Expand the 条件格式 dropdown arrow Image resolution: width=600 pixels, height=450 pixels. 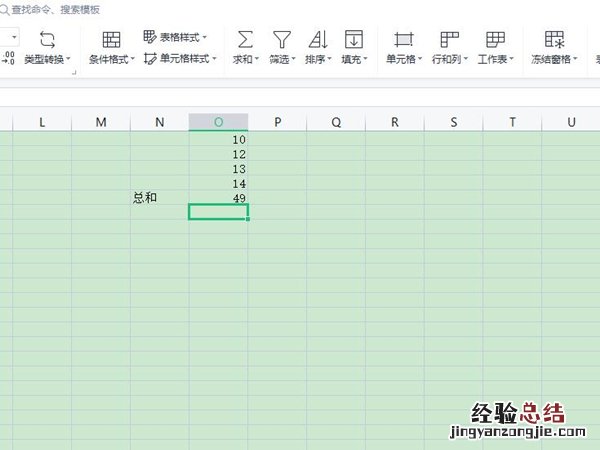pyautogui.click(x=133, y=59)
